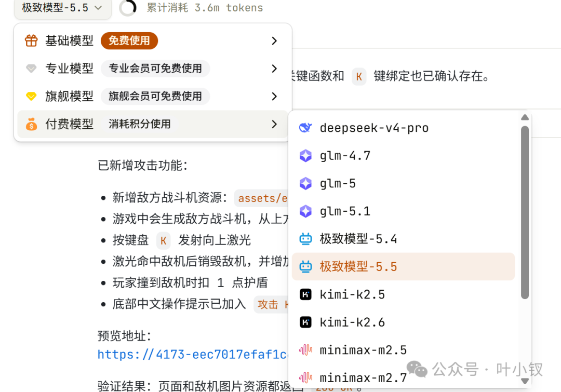Click the robot icon beside 极致模型-5.4
Viewport: 561px width, 392px height.
click(x=305, y=238)
